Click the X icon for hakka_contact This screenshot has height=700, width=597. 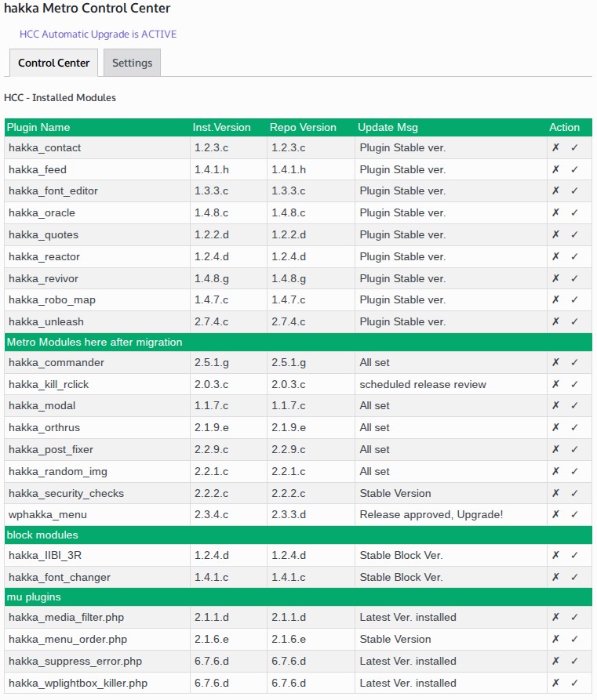pyautogui.click(x=555, y=147)
